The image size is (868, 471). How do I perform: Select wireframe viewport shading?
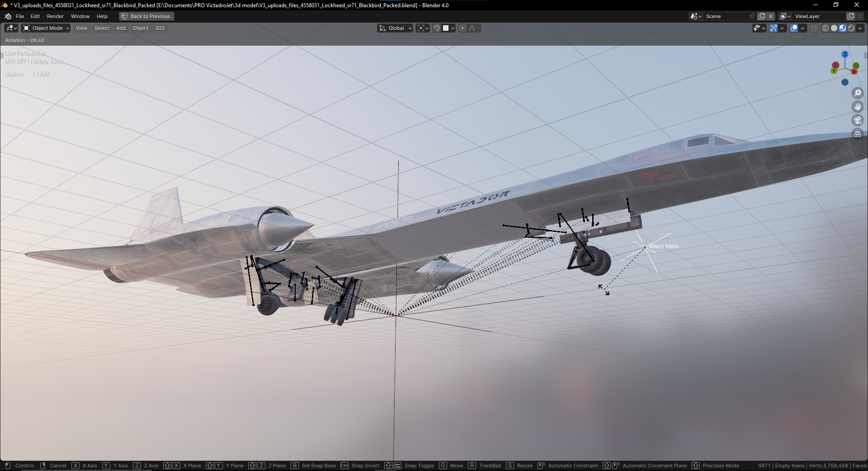coord(826,28)
